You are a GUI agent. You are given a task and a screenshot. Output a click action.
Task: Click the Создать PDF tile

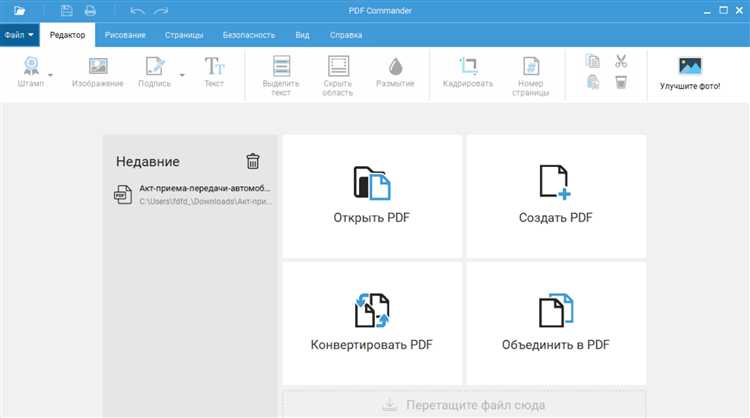pos(556,197)
